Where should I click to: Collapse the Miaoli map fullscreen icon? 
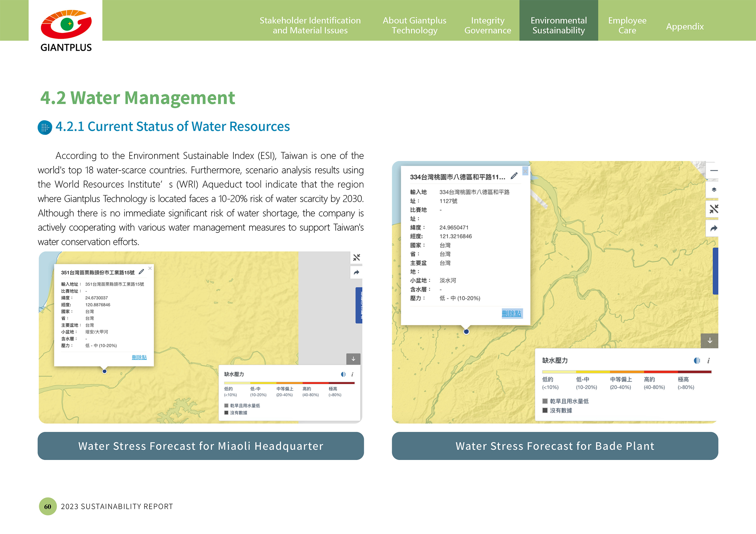356,257
